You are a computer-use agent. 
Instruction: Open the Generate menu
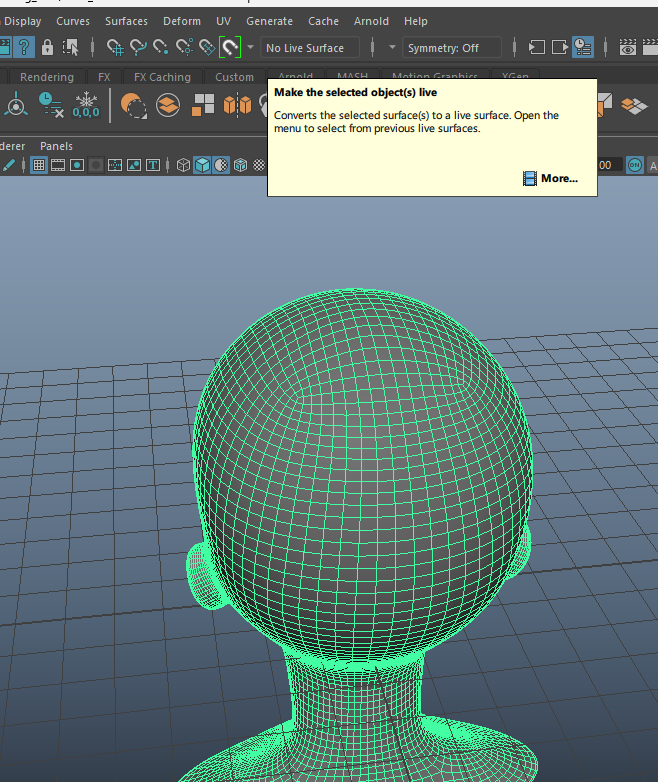click(269, 21)
